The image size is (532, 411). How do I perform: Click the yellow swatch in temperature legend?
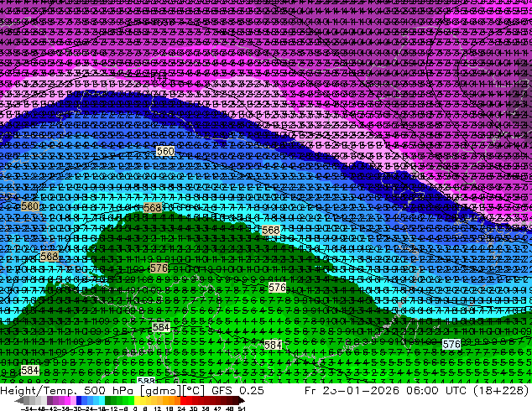(137, 401)
